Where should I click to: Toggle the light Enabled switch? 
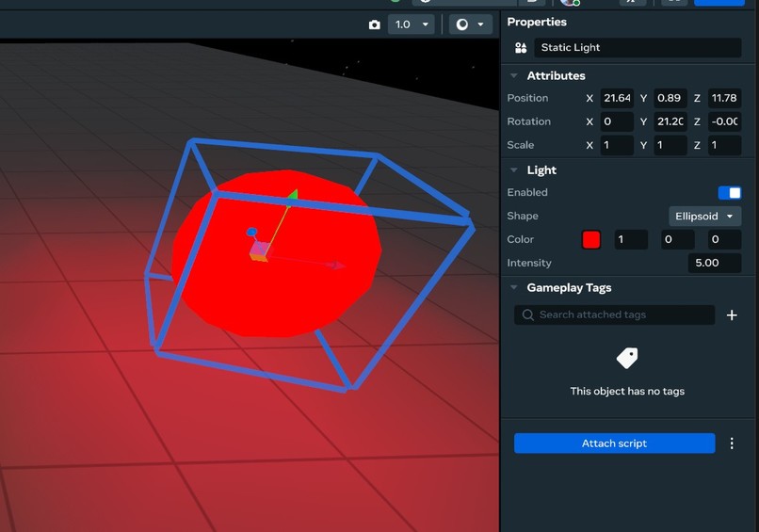pyautogui.click(x=730, y=193)
